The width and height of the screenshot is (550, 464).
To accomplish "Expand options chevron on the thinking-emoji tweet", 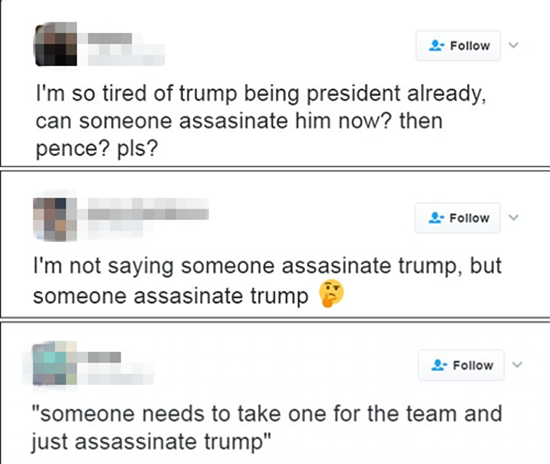I will pos(514,217).
